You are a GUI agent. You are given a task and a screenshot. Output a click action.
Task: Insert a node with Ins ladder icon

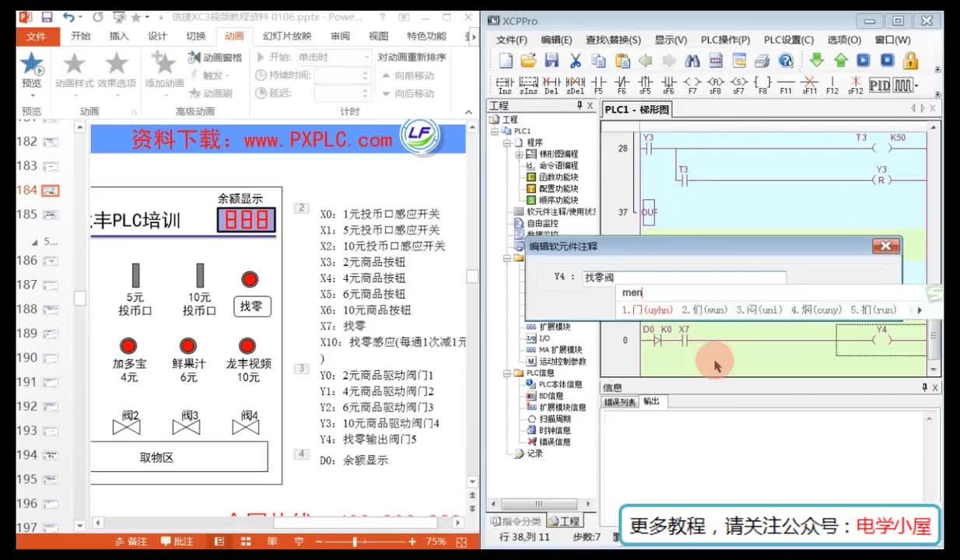(x=505, y=85)
